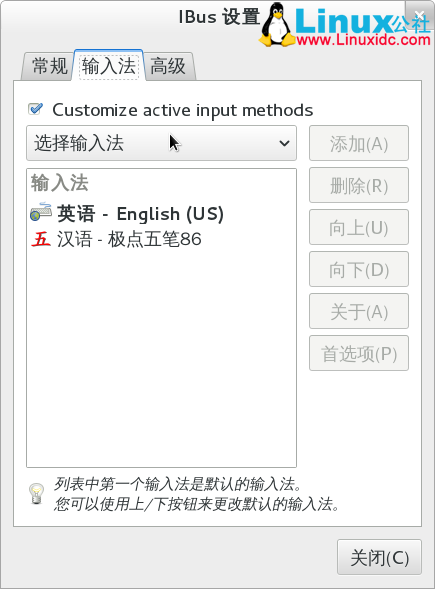Select the 输入法 tab
Image resolution: width=435 pixels, height=589 pixels.
[109, 65]
